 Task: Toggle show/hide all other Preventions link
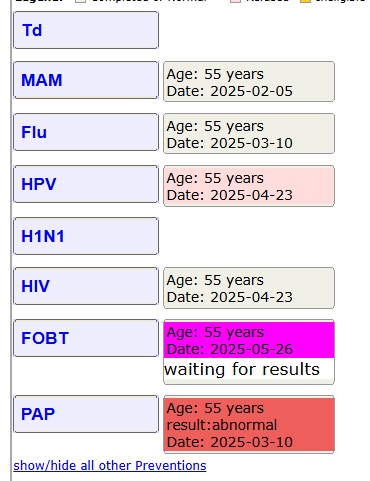[110, 465]
